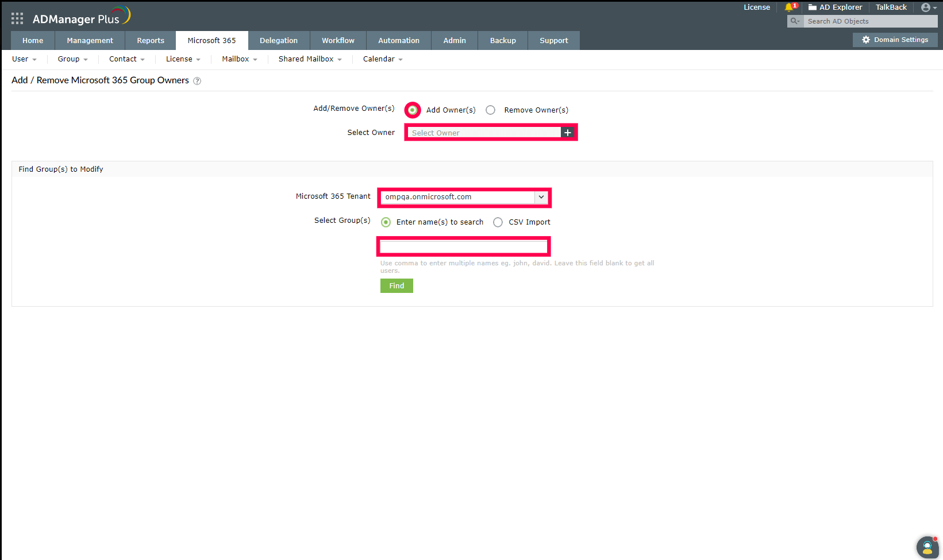Choose Enter name(s) to search option
The image size is (943, 560).
click(386, 222)
